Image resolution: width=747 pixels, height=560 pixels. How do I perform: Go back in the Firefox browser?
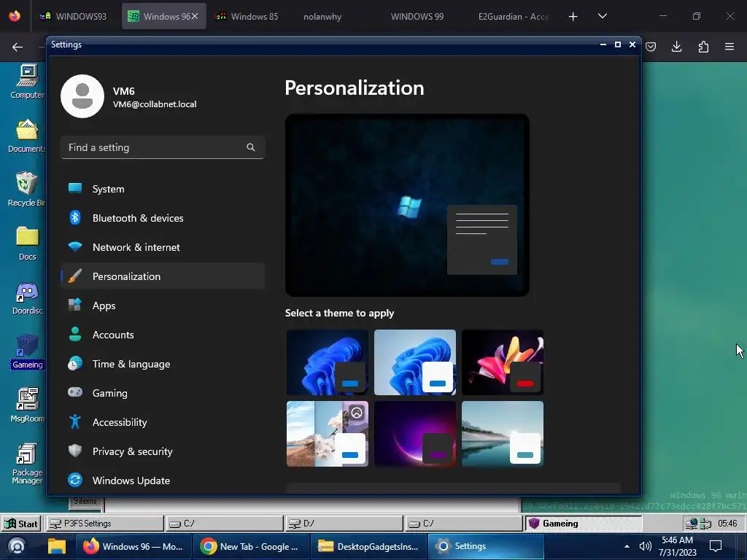[18, 47]
